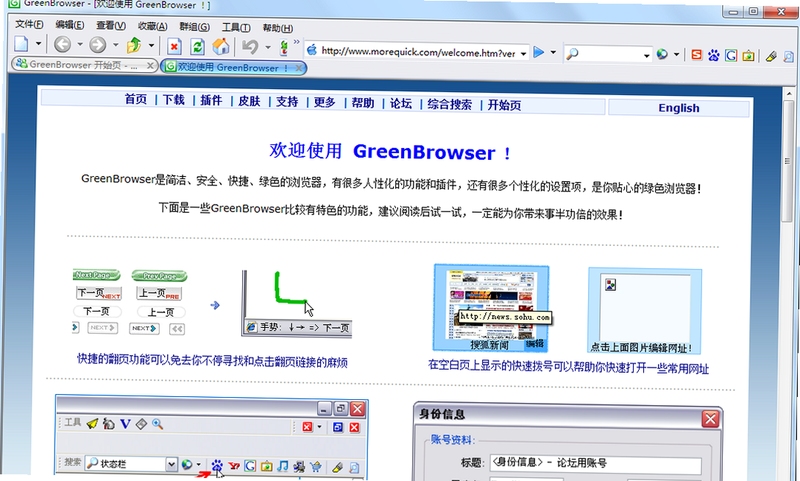Screen dimensions: 800x481
Task: Close the 欢迎使用 GreenBrowser tab
Action: (299, 68)
